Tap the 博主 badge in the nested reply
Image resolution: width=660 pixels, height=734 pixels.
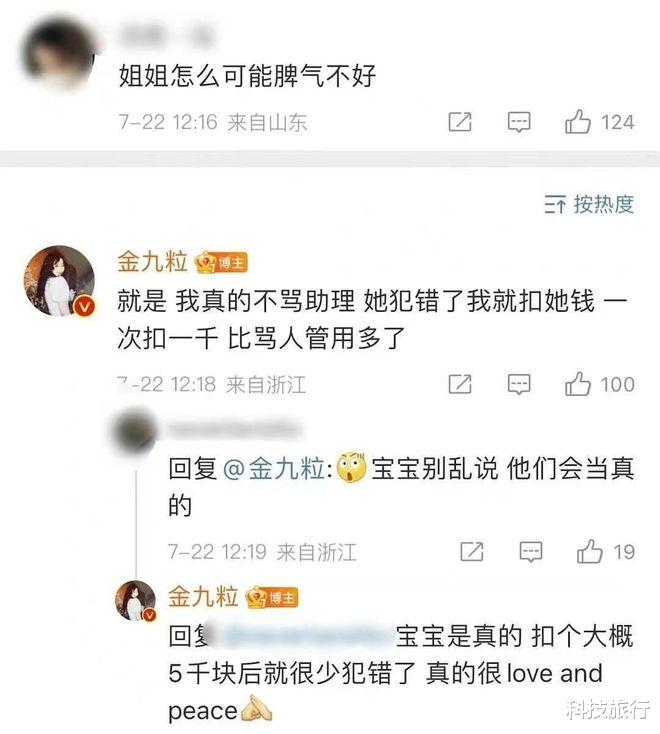(x=272, y=597)
